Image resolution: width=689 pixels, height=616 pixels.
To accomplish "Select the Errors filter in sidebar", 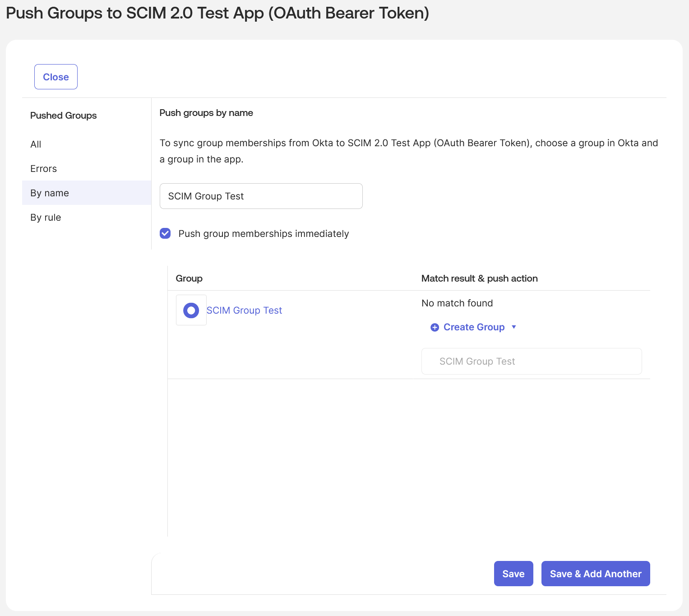I will (x=43, y=168).
